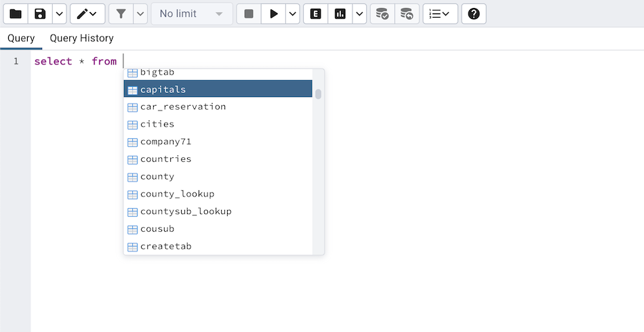This screenshot has height=332, width=644.
Task: Open the query tool Help icon
Action: pyautogui.click(x=474, y=14)
